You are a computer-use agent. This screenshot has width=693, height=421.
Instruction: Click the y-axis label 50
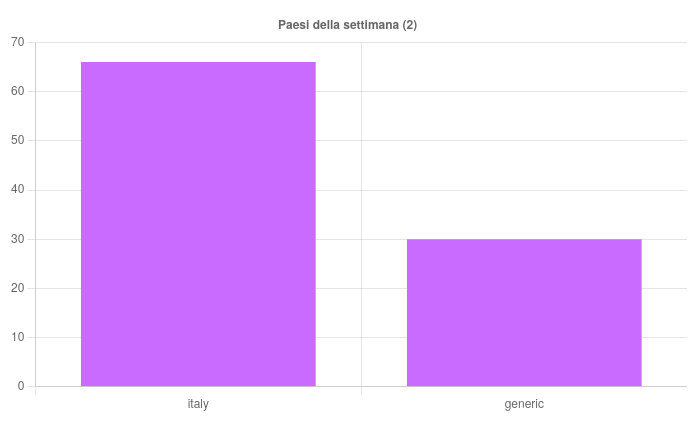pos(17,140)
